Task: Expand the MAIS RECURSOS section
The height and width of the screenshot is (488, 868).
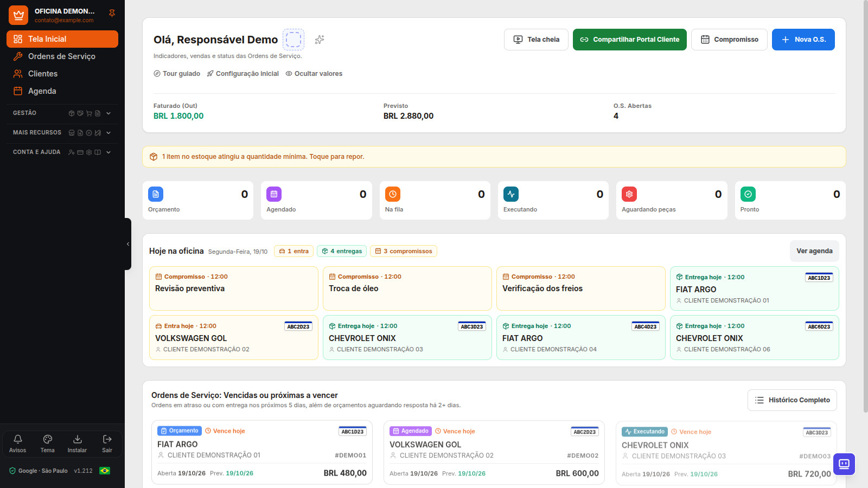Action: pyautogui.click(x=62, y=133)
